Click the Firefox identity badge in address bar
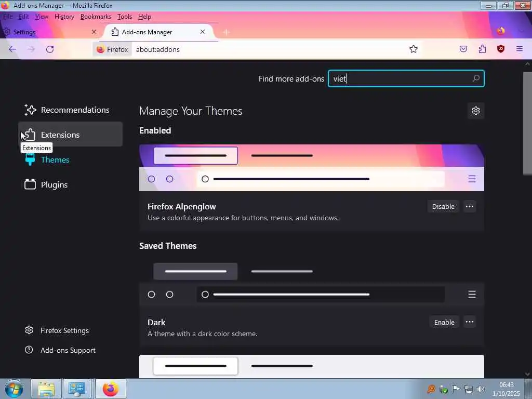The width and height of the screenshot is (532, 399). coord(112,49)
